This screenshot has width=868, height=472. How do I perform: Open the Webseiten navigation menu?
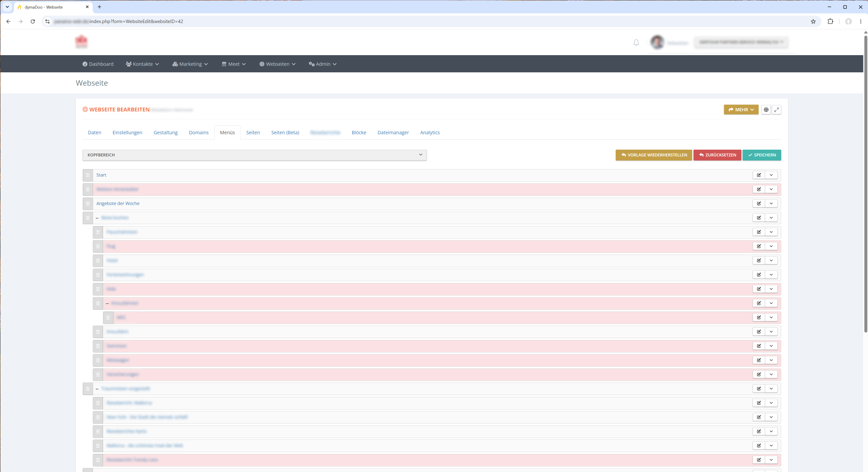click(x=277, y=64)
